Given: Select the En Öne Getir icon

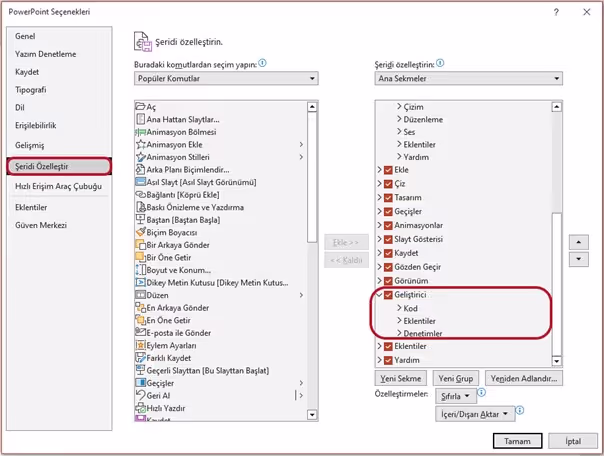Looking at the screenshot, I should click(141, 320).
